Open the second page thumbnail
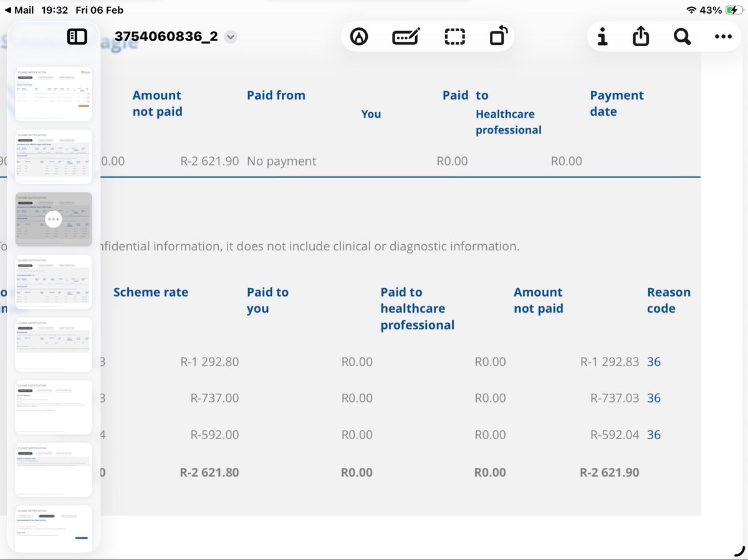Image resolution: width=748 pixels, height=560 pixels. (54, 156)
